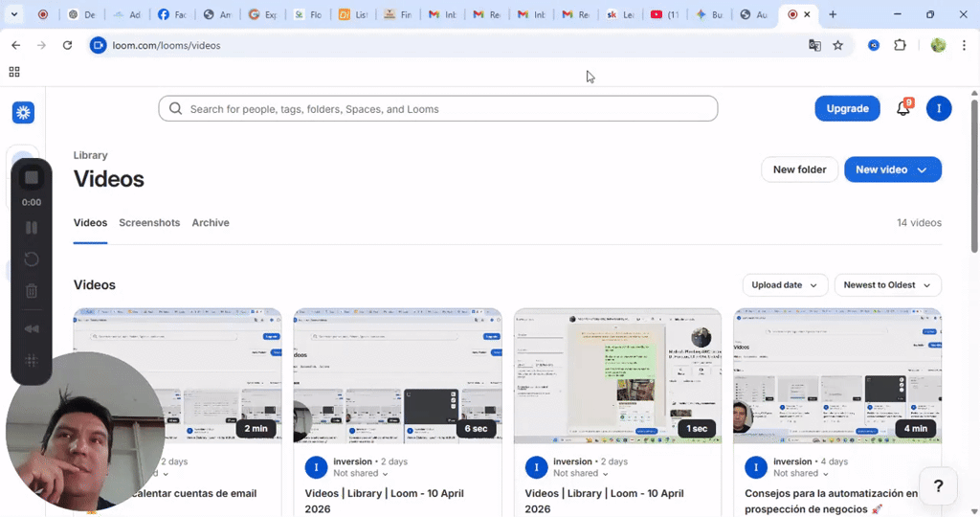This screenshot has height=517, width=980.
Task: Expand Not shared on 4 min video
Action: pos(801,473)
